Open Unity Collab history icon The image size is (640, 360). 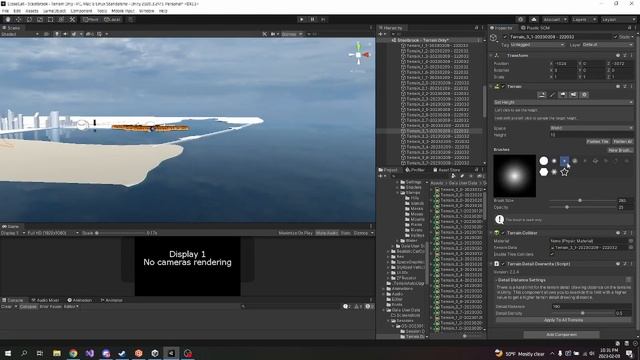click(x=520, y=19)
